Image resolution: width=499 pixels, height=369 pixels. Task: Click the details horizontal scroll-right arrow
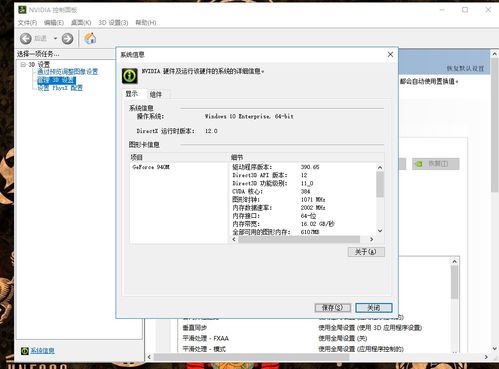tap(371, 239)
